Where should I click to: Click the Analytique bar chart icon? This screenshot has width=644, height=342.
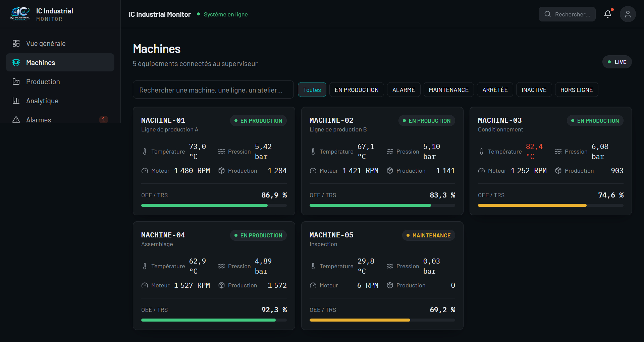click(x=16, y=101)
